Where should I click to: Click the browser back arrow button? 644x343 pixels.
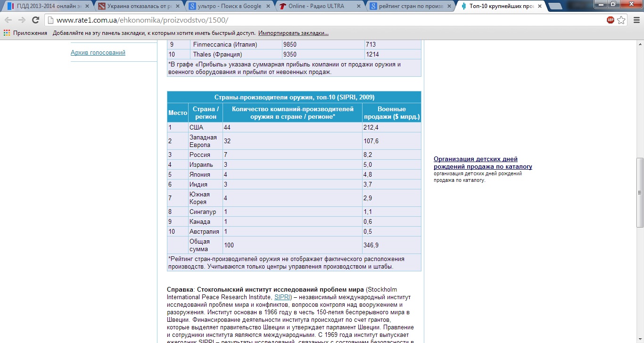click(x=8, y=20)
